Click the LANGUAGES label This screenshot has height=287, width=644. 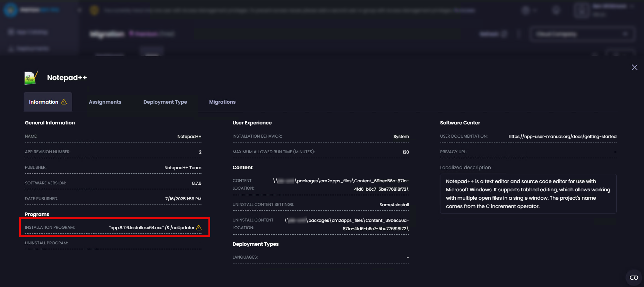point(245,257)
